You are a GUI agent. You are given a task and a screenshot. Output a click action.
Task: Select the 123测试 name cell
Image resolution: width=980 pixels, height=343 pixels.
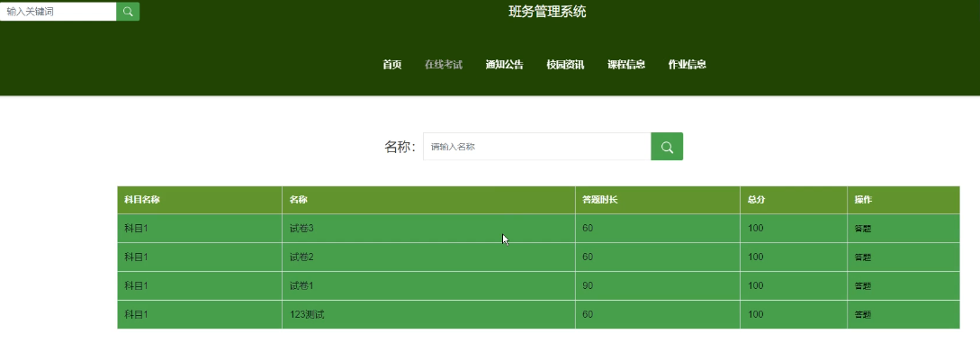tap(428, 315)
